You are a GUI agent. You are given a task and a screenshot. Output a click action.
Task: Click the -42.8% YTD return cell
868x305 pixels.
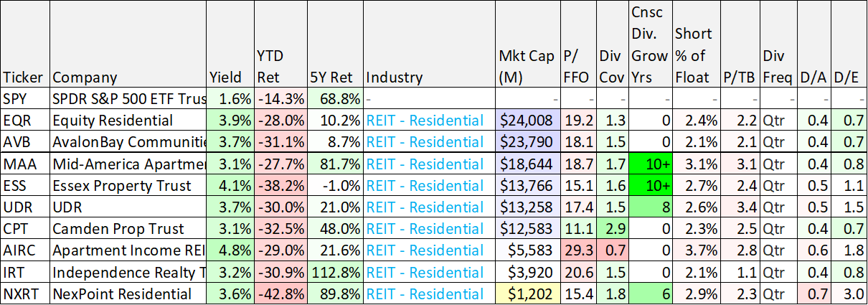click(x=280, y=294)
